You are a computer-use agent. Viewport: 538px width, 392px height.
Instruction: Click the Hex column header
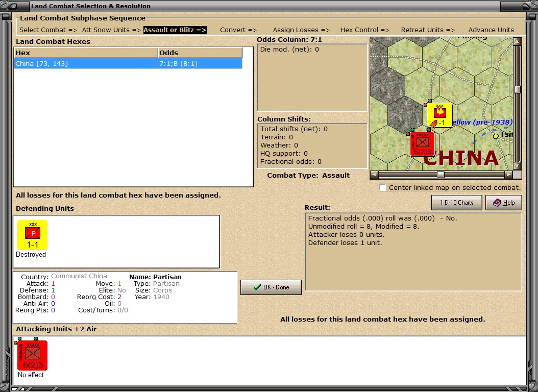(86, 53)
